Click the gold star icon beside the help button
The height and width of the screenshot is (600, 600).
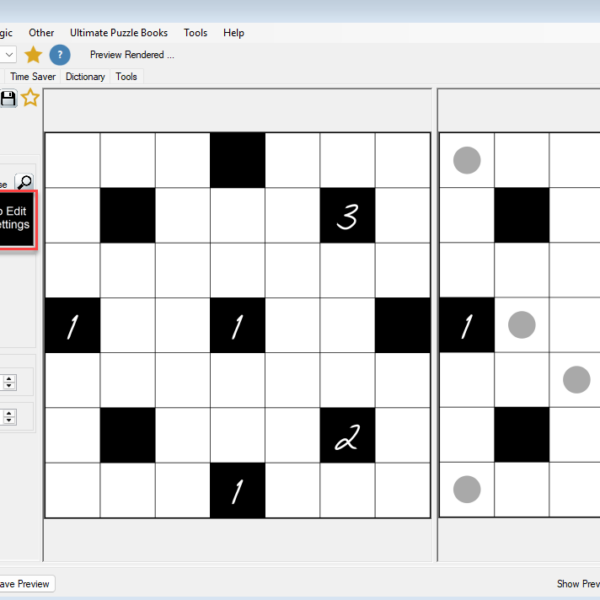[x=33, y=54]
